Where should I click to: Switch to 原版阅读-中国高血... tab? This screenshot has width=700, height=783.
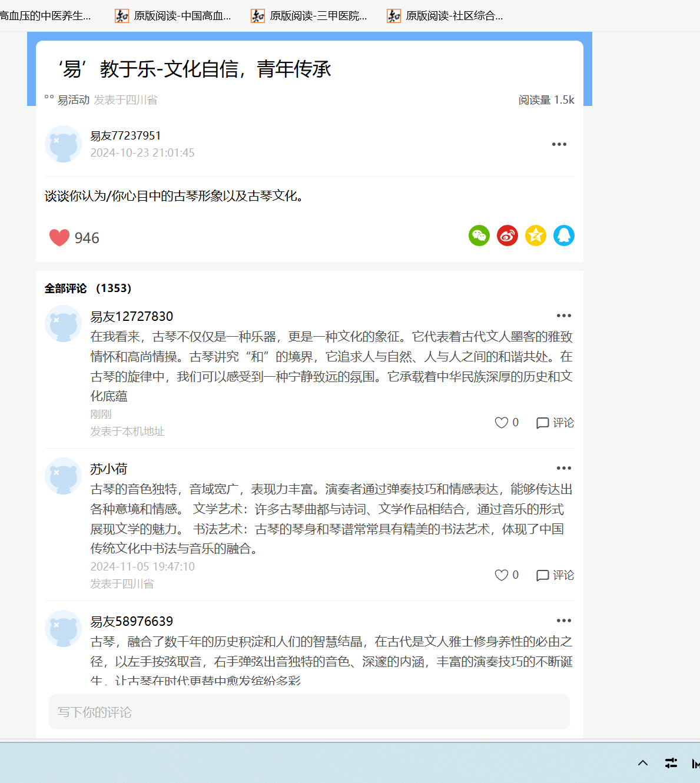pos(173,16)
